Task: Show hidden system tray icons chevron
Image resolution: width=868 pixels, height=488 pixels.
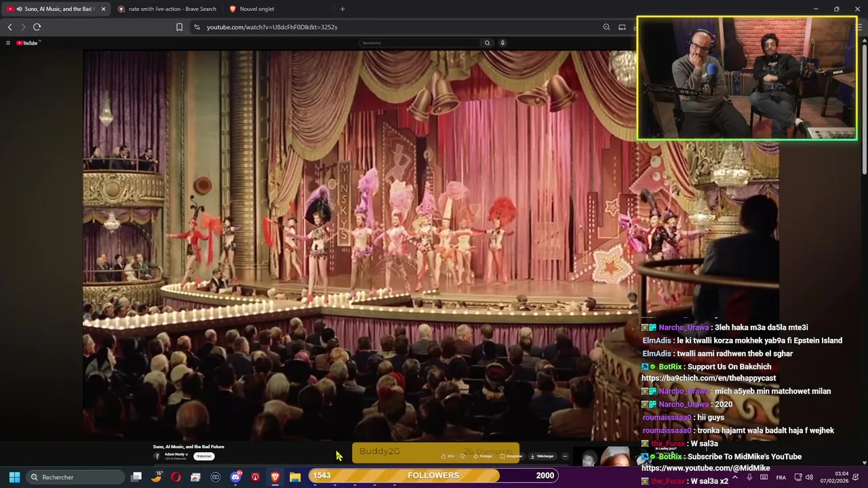Action: pyautogui.click(x=734, y=477)
